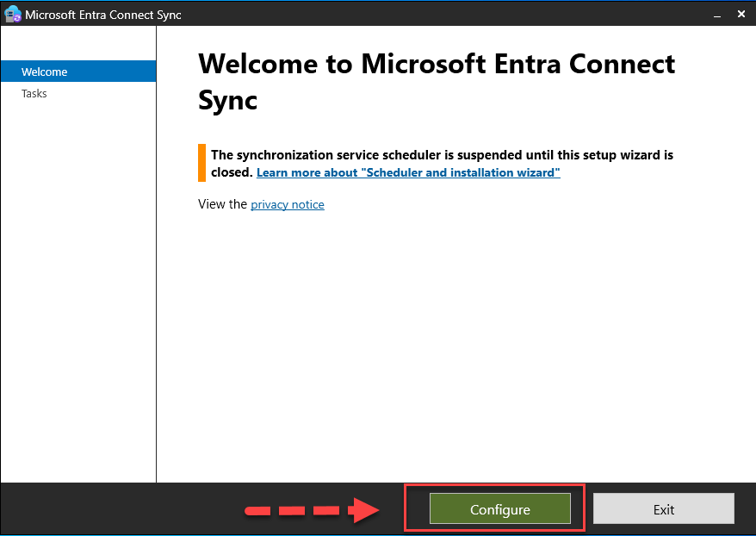Click the scheduler suspended warning message text

(442, 155)
